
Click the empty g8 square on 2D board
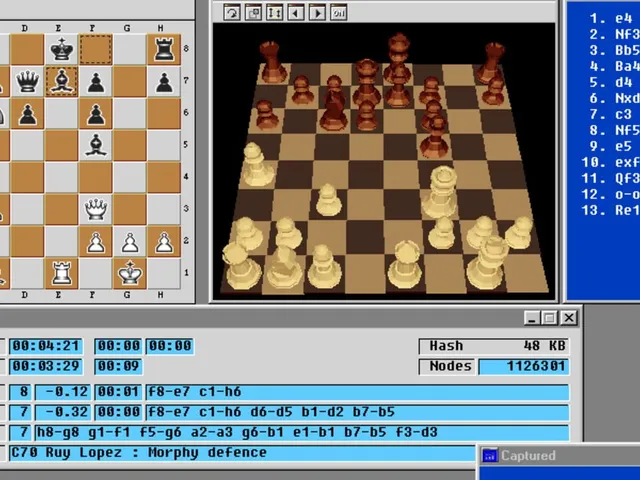[x=130, y=49]
